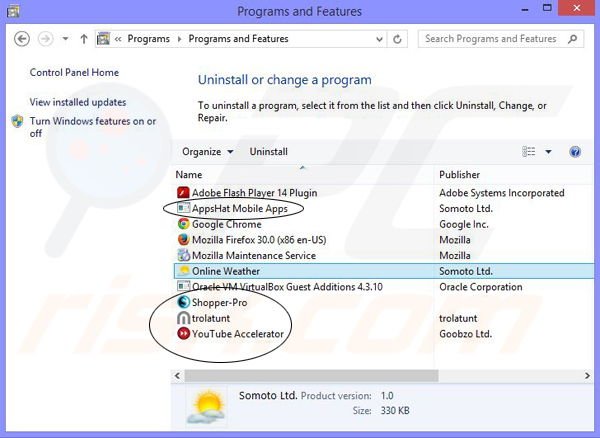Close the Programs and Features window

coord(577,8)
